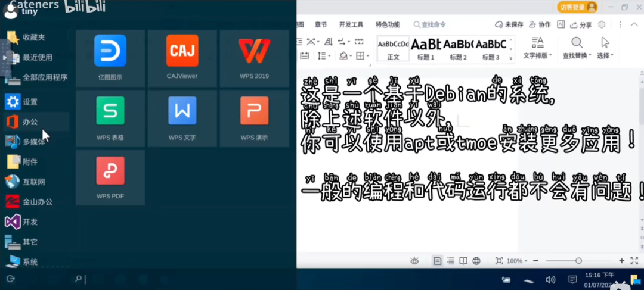Open the three-dot more options menu
This screenshot has height=290, width=644.
(620, 24)
